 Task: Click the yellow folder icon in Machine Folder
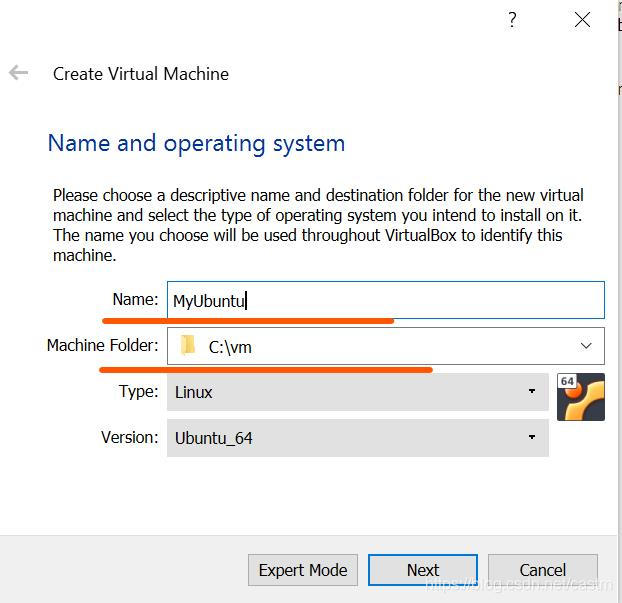[x=188, y=345]
